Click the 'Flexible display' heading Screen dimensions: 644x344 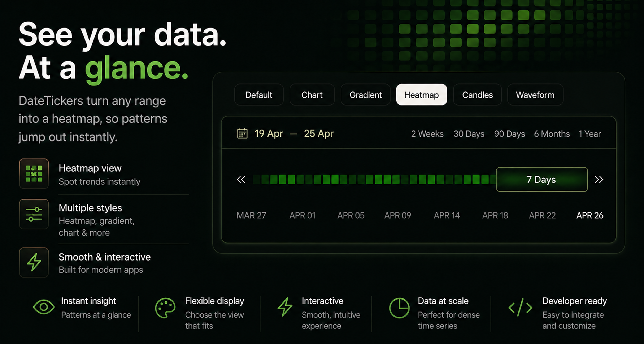214,301
